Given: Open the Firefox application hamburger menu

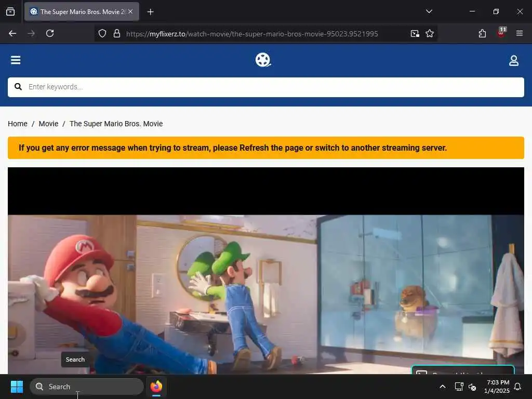Looking at the screenshot, I should coord(519,33).
